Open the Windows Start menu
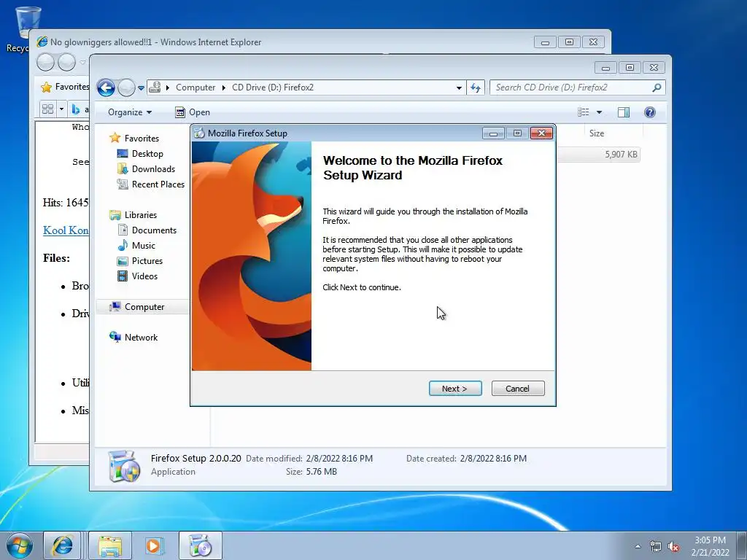 [20, 545]
